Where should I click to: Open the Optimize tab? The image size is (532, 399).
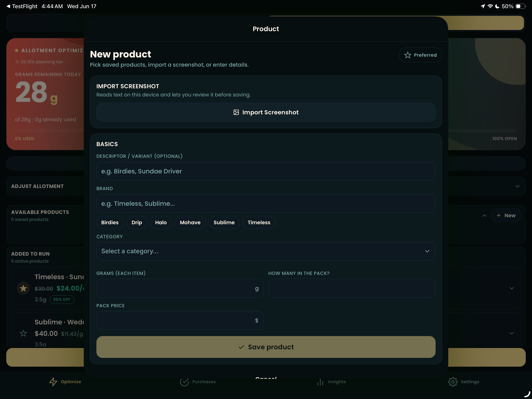click(65, 382)
